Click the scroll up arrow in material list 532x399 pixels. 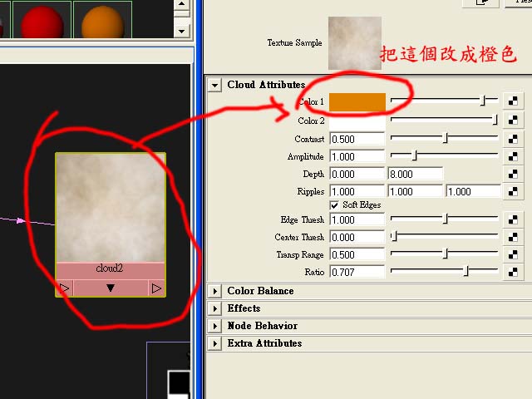[x=181, y=4]
